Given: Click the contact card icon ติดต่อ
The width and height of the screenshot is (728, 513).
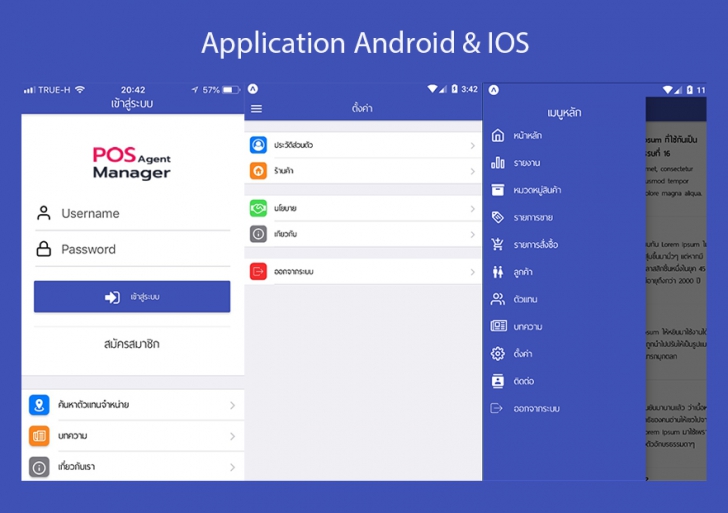Looking at the screenshot, I should coord(498,381).
